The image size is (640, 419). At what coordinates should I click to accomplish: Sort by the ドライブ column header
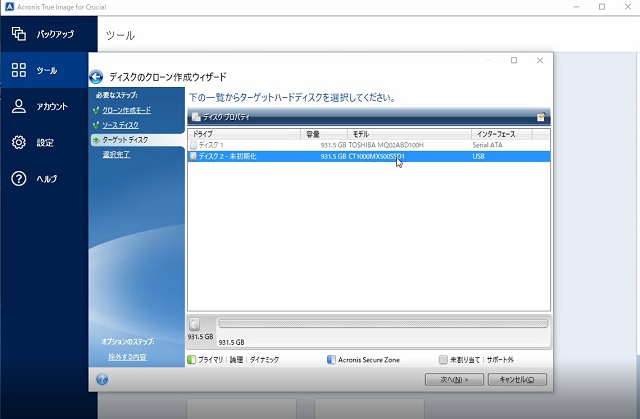click(x=244, y=134)
